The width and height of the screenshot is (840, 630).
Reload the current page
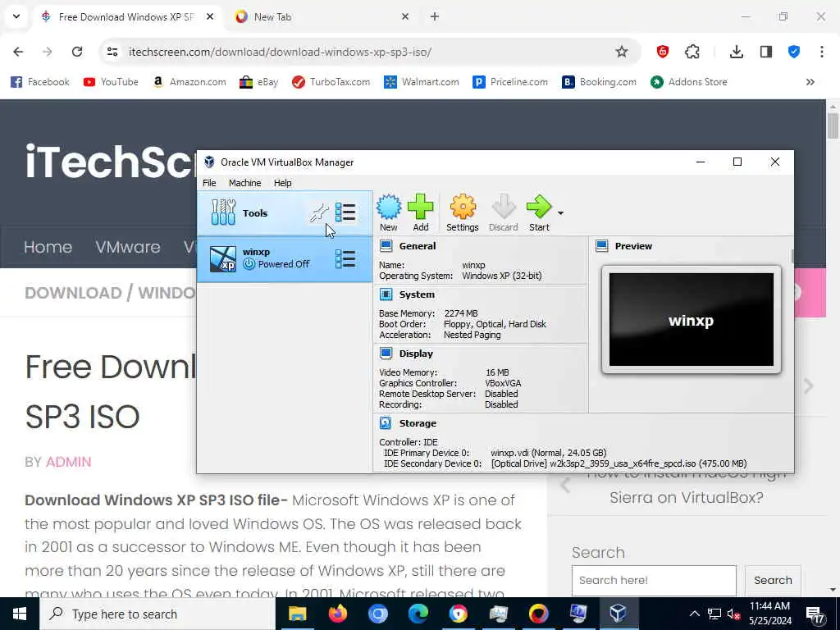(77, 52)
